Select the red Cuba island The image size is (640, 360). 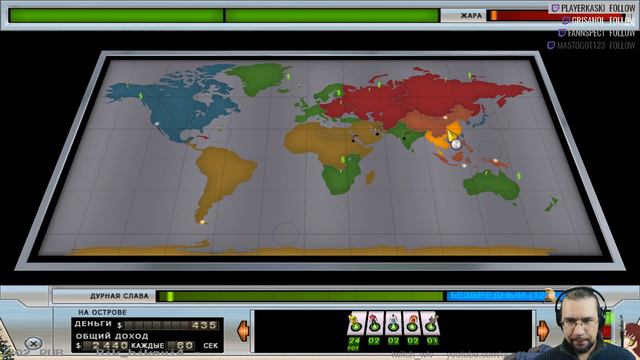click(201, 137)
